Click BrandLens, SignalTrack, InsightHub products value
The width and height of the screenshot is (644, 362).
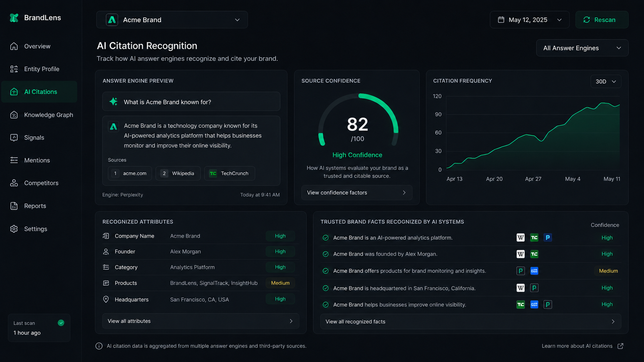click(214, 283)
